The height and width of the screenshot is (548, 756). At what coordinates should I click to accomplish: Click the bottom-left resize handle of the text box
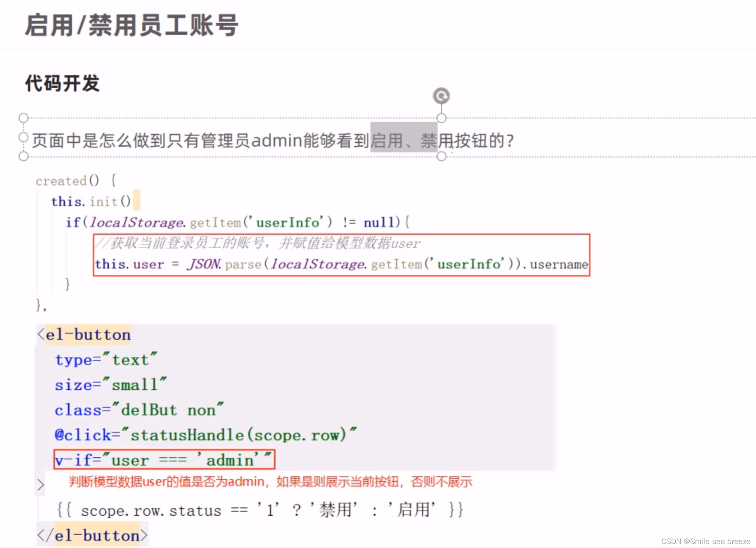click(x=24, y=156)
